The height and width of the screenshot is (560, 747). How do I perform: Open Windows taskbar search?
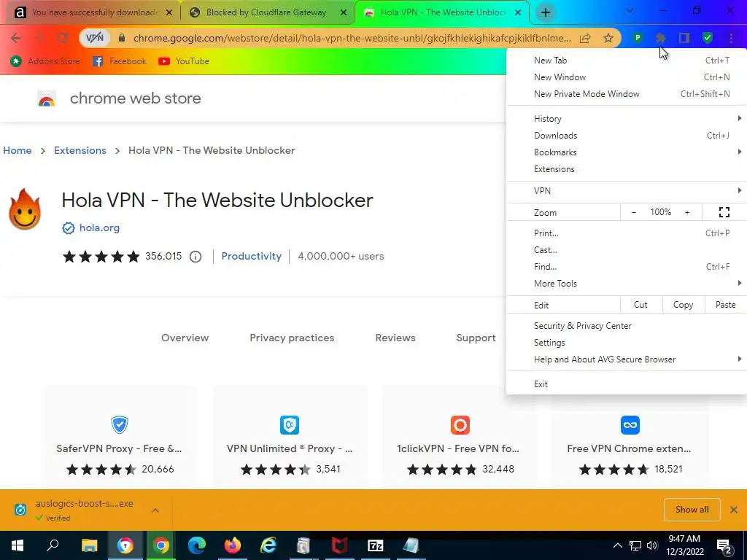(x=53, y=545)
